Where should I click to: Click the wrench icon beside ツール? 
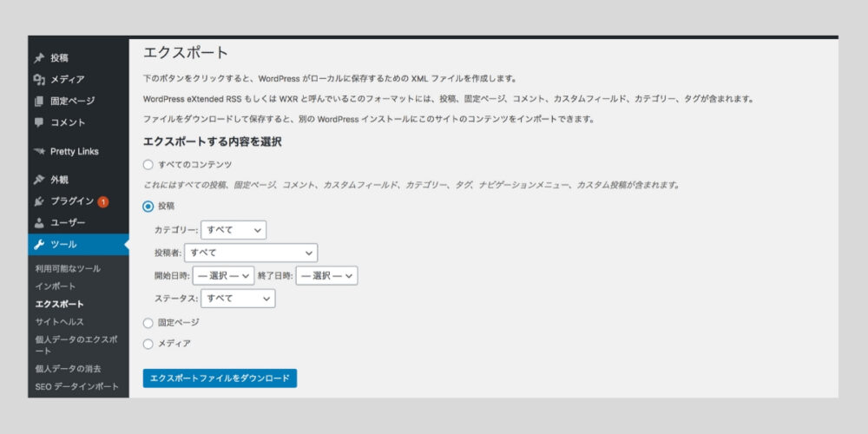tap(39, 245)
